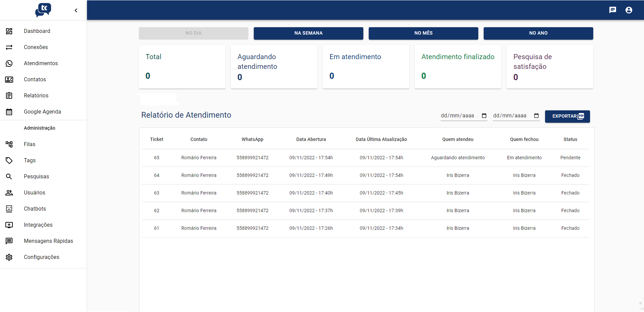Click the Contatos card icon
Image resolution: width=644 pixels, height=312 pixels.
click(x=9, y=80)
